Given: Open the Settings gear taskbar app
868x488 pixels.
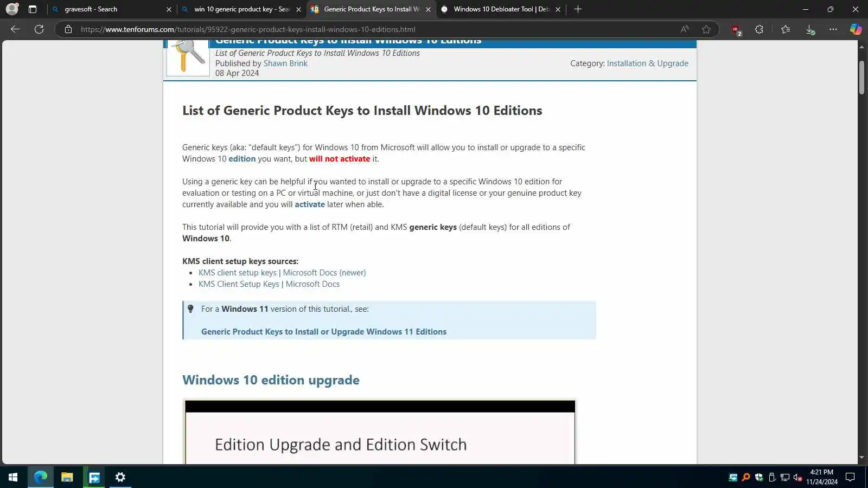Looking at the screenshot, I should (x=120, y=477).
